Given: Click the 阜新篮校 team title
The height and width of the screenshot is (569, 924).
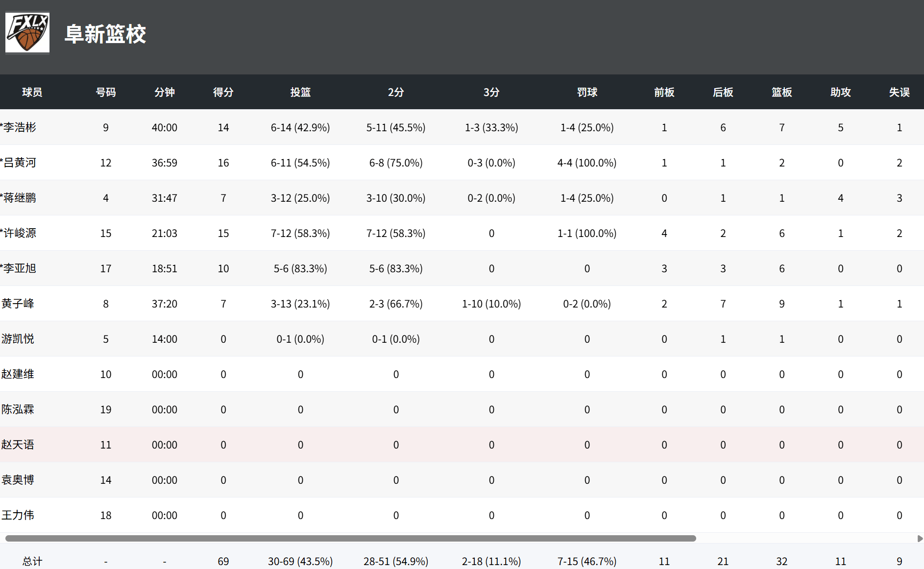Looking at the screenshot, I should (x=105, y=34).
